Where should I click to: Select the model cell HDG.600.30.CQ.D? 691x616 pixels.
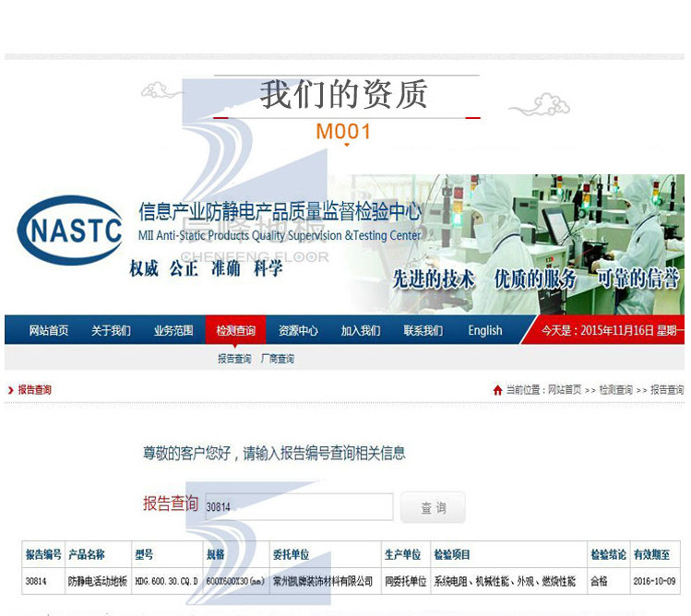168,581
